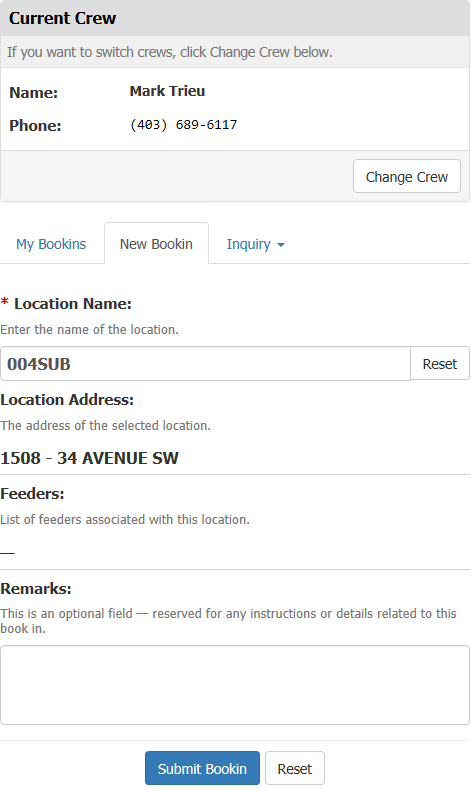This screenshot has width=471, height=790.
Task: Select address text 1508 - 34 AVENUE SW
Action: 90,458
